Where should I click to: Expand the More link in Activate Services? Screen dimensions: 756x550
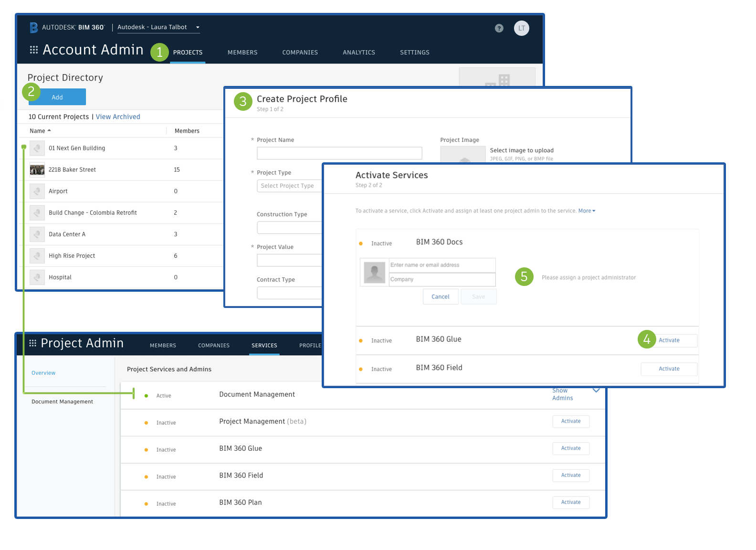point(587,211)
